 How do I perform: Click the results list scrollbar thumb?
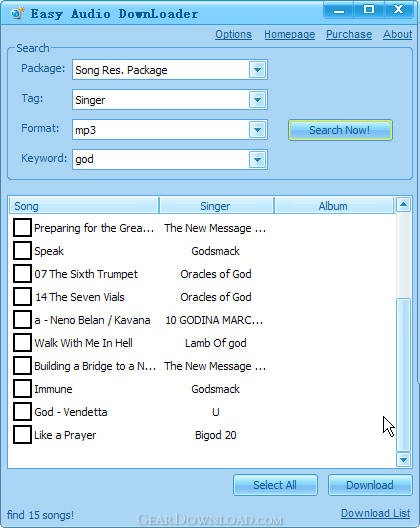coord(403,375)
